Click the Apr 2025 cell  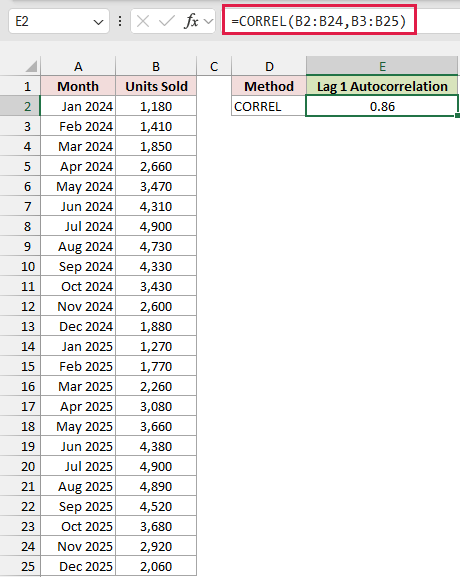78,406
